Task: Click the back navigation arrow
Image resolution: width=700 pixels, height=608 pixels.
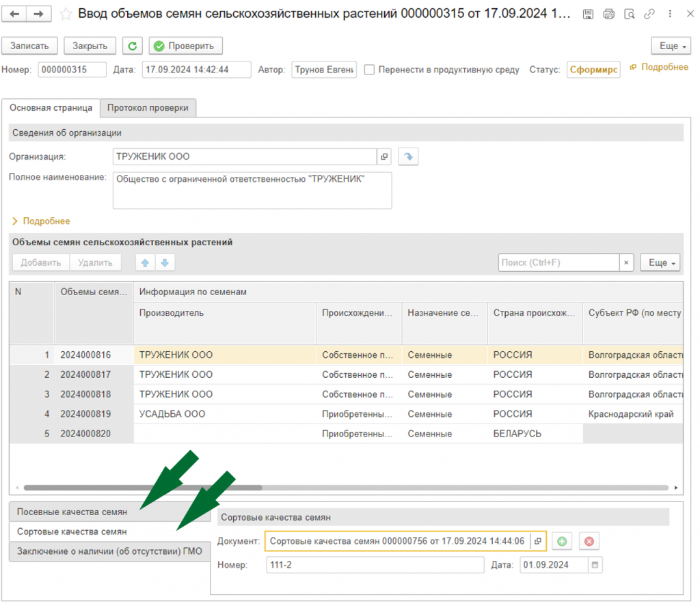Action: click(x=14, y=14)
